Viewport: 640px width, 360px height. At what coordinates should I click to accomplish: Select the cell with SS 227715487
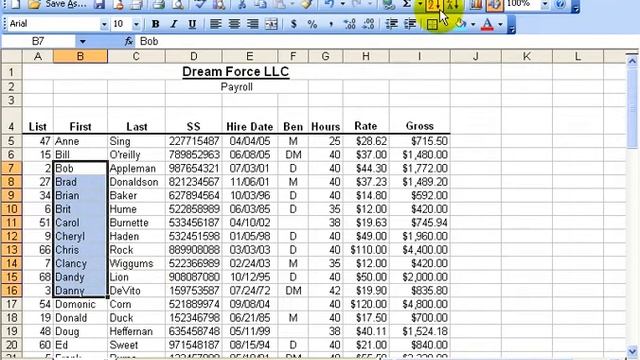pos(194,141)
